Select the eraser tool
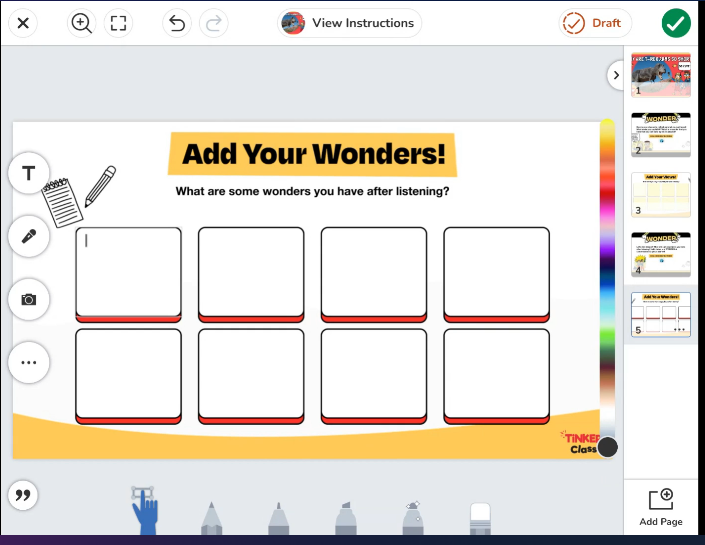Viewport: 705px width, 545px height. point(480,519)
